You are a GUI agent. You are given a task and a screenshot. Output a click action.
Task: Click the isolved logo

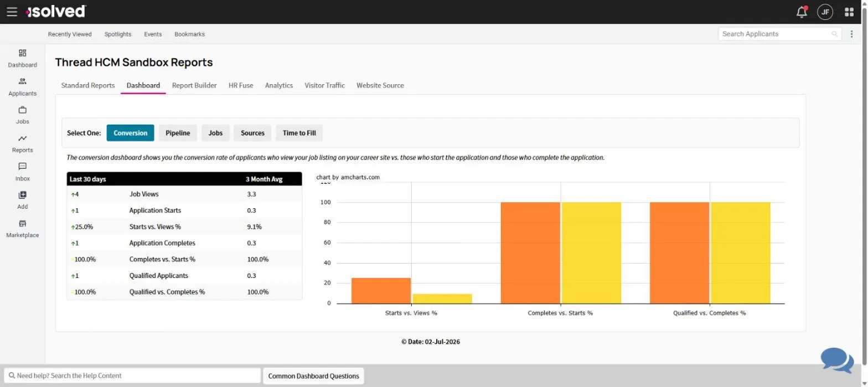(55, 11)
